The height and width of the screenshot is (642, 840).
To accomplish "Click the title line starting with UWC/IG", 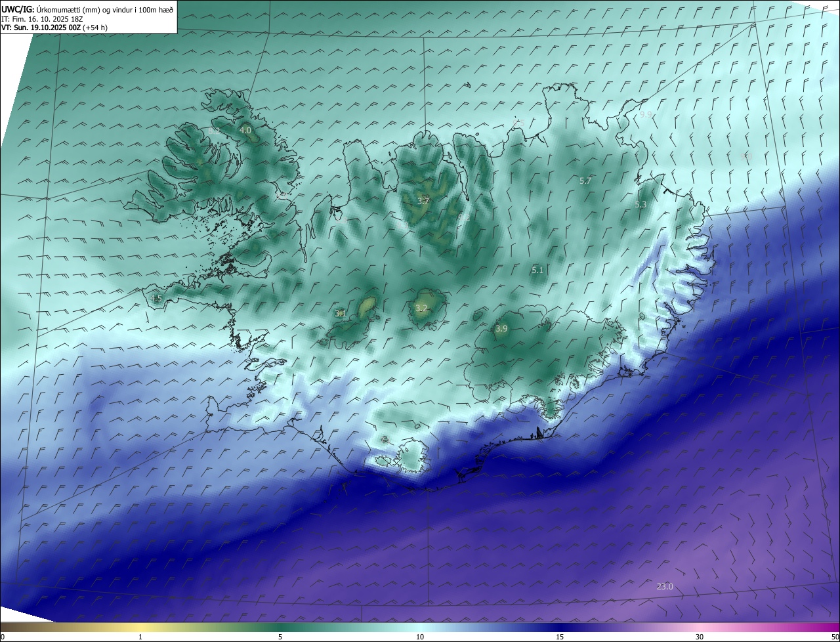I will (87, 9).
